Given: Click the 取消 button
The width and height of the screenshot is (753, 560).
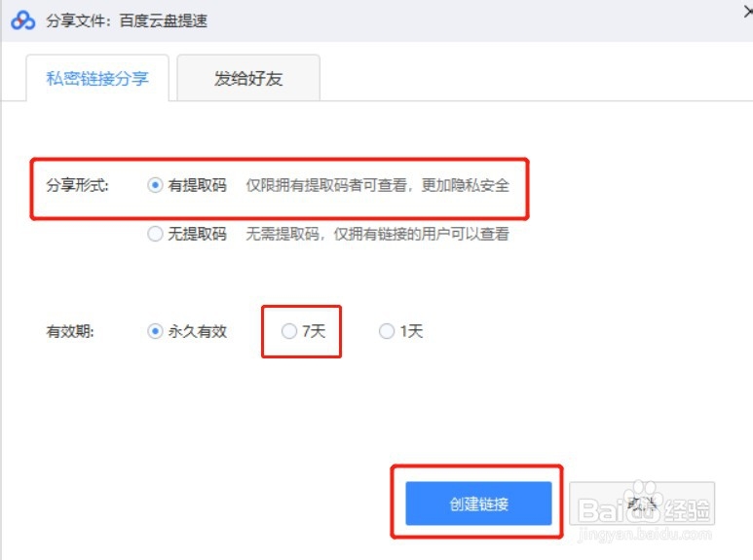Looking at the screenshot, I should (x=642, y=504).
